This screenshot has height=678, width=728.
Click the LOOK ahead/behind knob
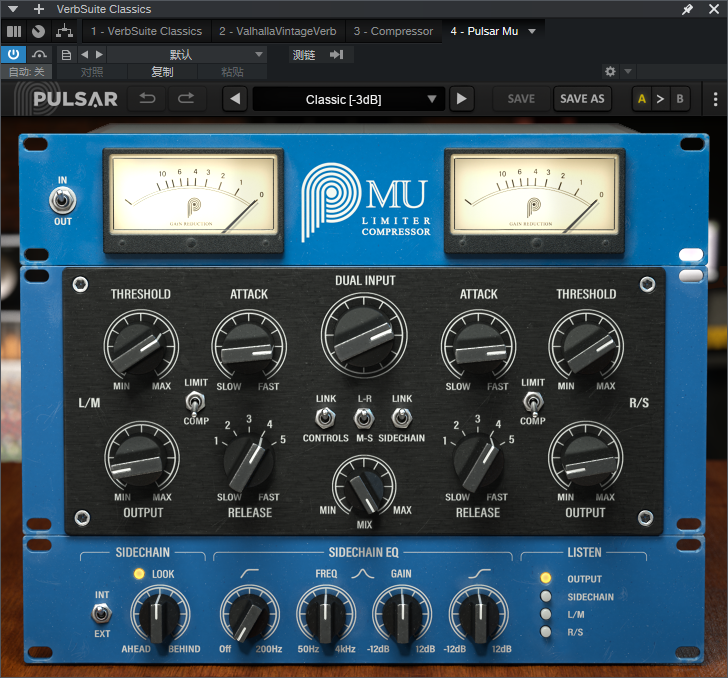160,614
